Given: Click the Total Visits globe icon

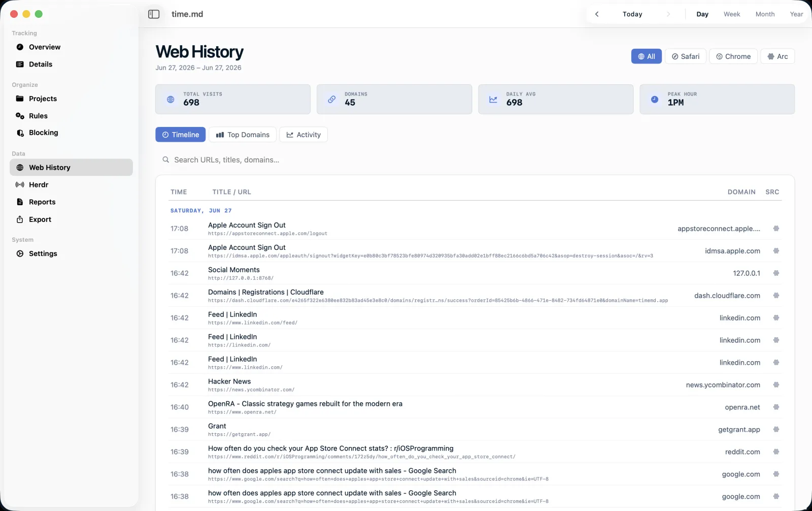Looking at the screenshot, I should tap(171, 100).
